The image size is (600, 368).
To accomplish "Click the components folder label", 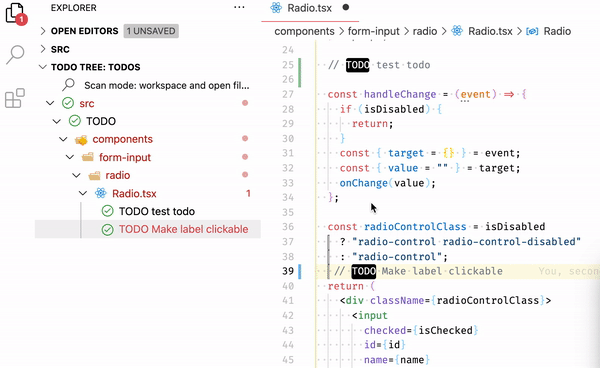I will click(122, 139).
